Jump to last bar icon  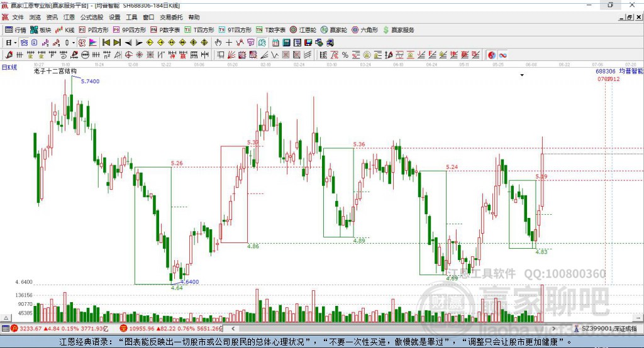(x=117, y=43)
